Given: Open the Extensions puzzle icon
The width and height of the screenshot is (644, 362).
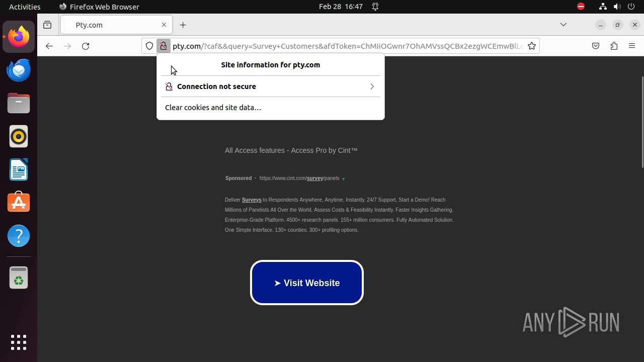Looking at the screenshot, I should point(614,46).
